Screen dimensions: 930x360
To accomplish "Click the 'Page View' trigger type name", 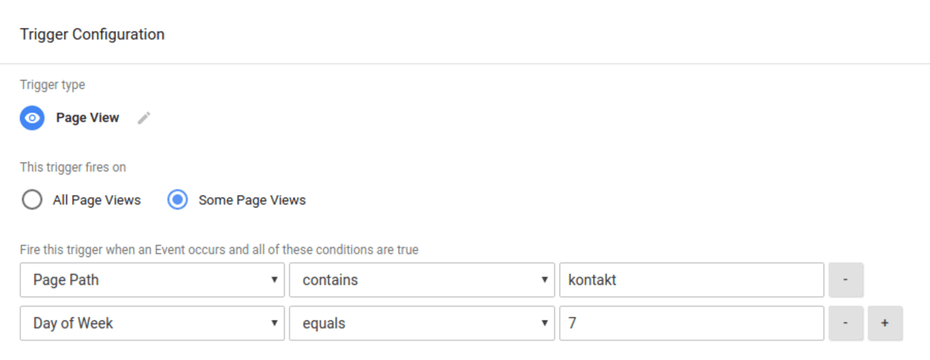I will 88,118.
